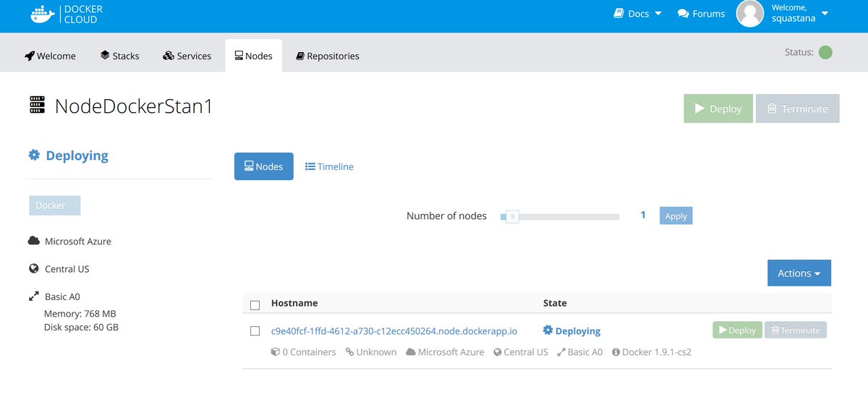Click the cube icon beside 0 Containers
Image resolution: width=868 pixels, height=413 pixels.
coord(276,352)
